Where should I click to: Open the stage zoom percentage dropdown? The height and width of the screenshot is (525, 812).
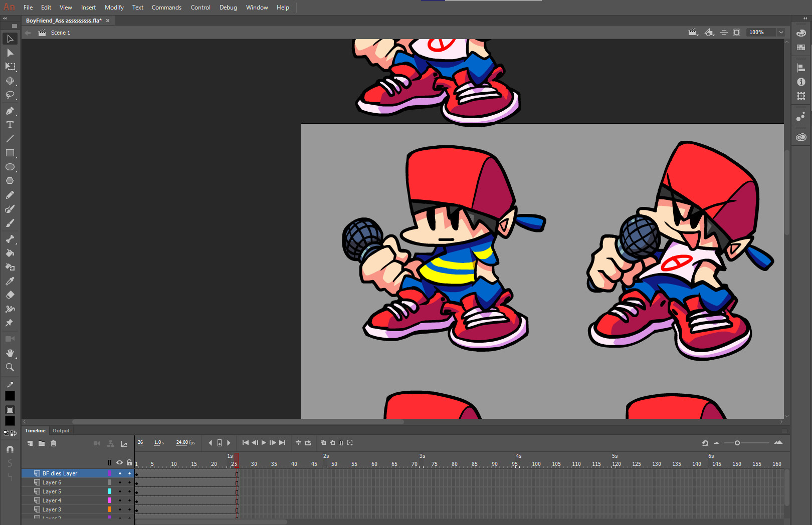(781, 32)
